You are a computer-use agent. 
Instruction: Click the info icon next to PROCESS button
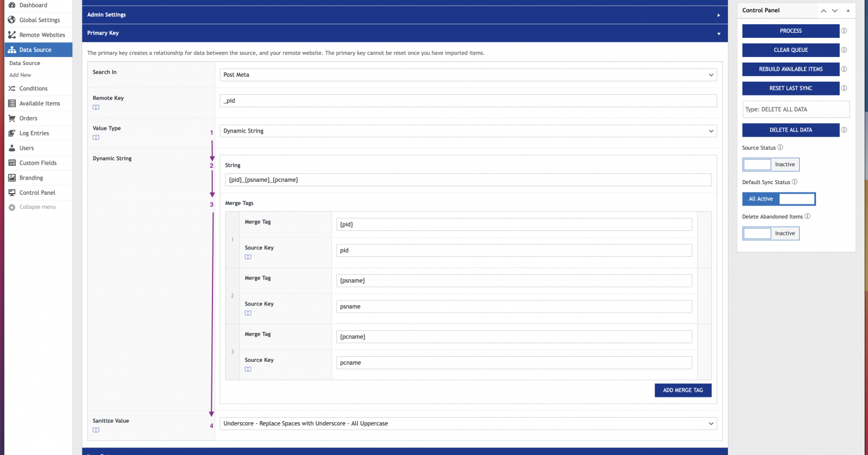(844, 31)
